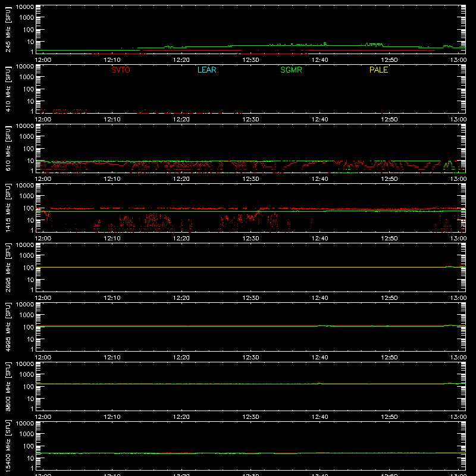476x476 pixels.
Task: Click 12:00 time label below 8800 MHz plot
Action: tap(43, 417)
